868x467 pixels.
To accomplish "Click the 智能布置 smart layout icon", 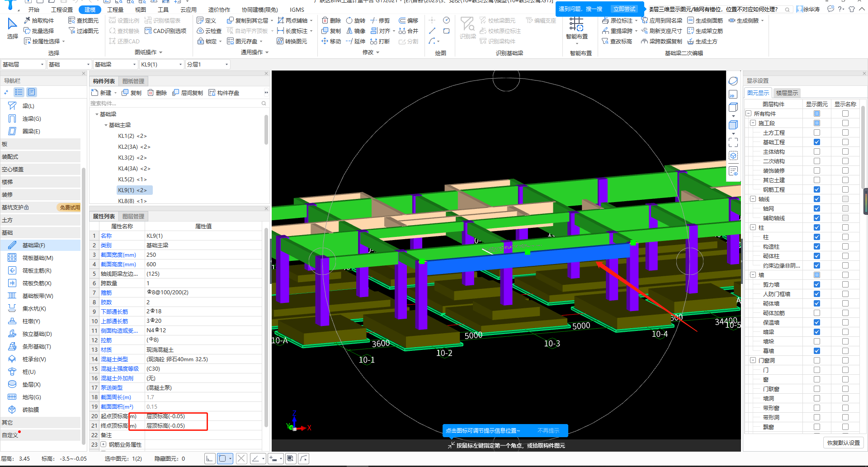I will (576, 24).
